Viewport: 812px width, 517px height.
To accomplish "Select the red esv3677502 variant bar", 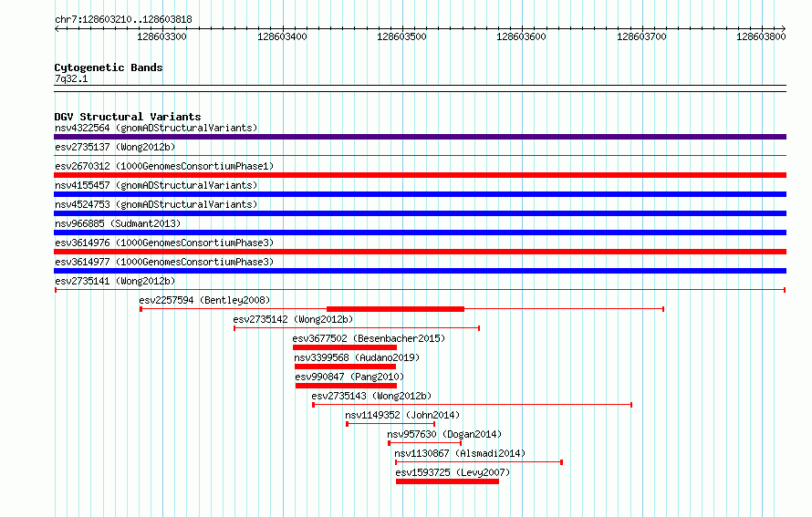I will [345, 347].
